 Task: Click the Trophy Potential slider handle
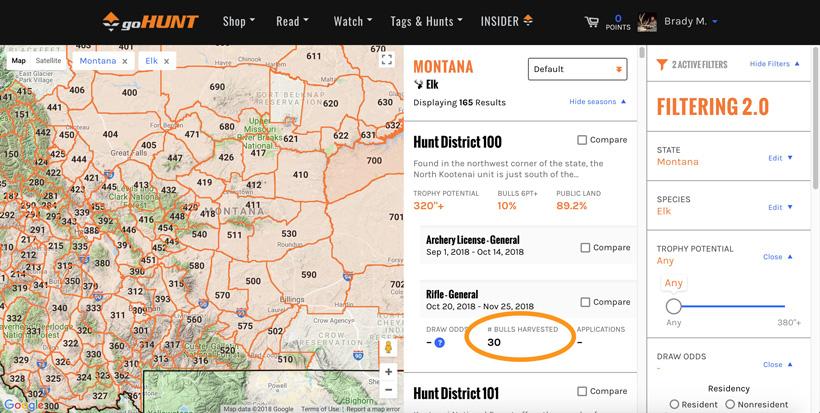point(674,306)
